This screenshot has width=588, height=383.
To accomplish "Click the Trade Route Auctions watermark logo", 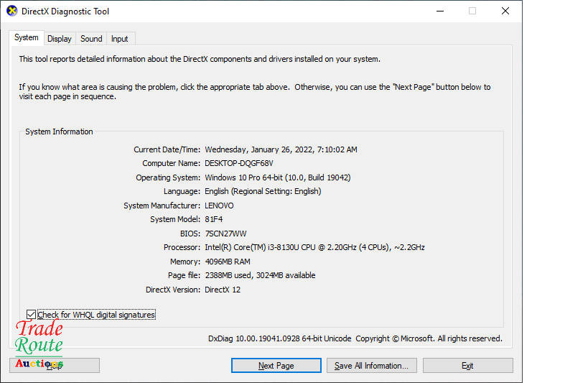I will 39,346.
